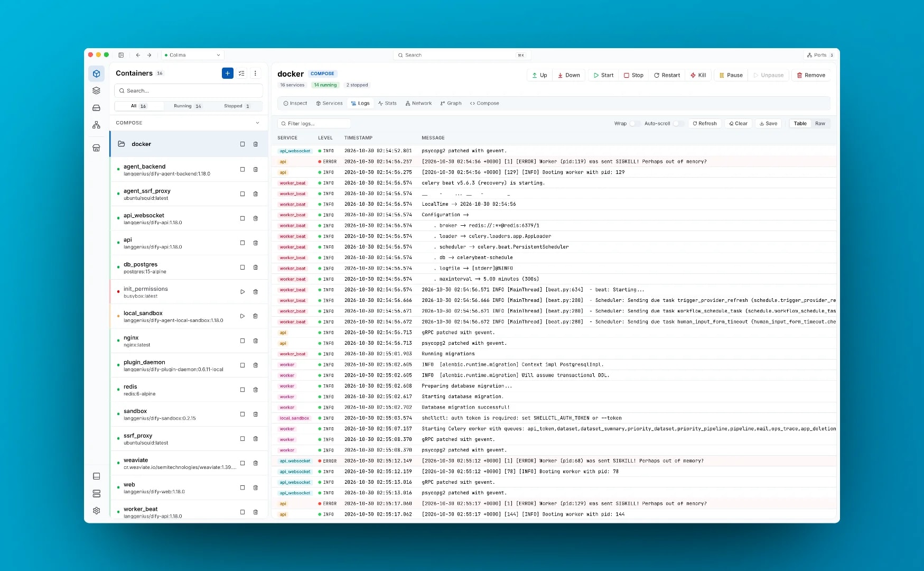This screenshot has width=924, height=571.
Task: Click the multi-select checklist icon
Action: [241, 73]
